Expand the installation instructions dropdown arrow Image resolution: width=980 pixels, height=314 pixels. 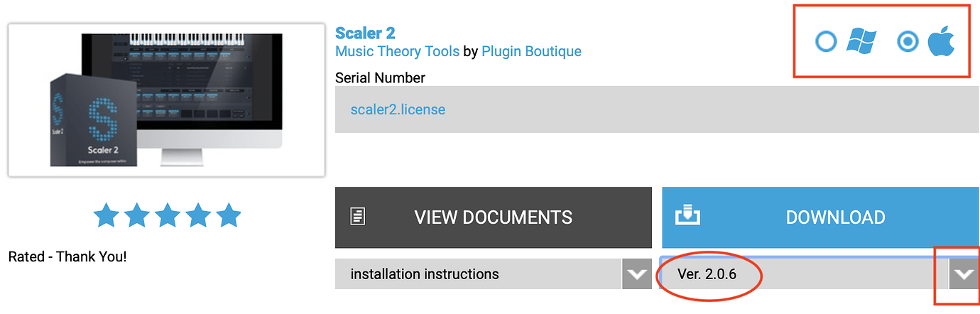pyautogui.click(x=636, y=274)
